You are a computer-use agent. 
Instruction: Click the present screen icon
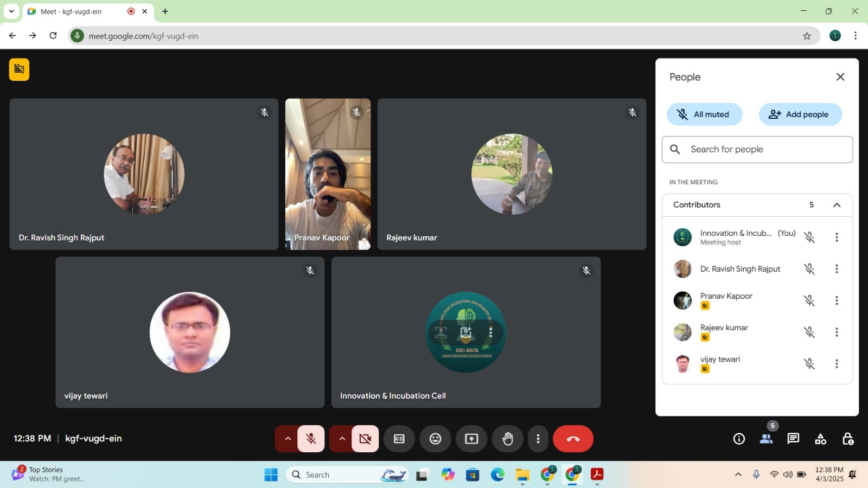pos(471,439)
